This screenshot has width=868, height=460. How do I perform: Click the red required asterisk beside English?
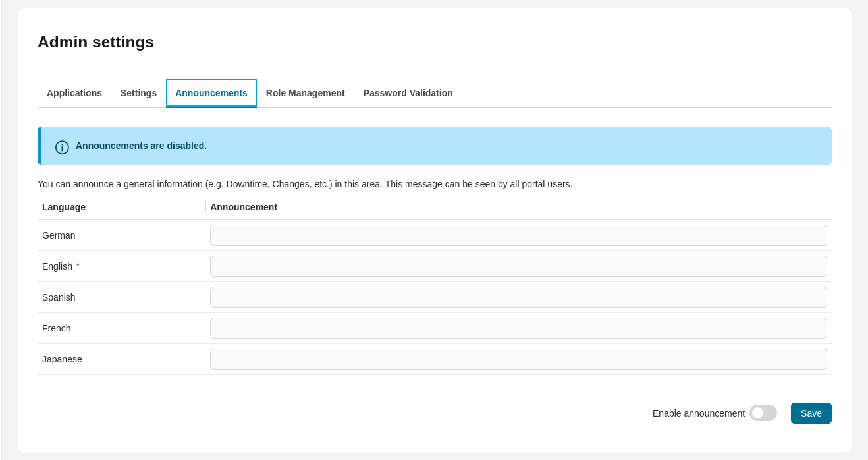[x=78, y=266]
